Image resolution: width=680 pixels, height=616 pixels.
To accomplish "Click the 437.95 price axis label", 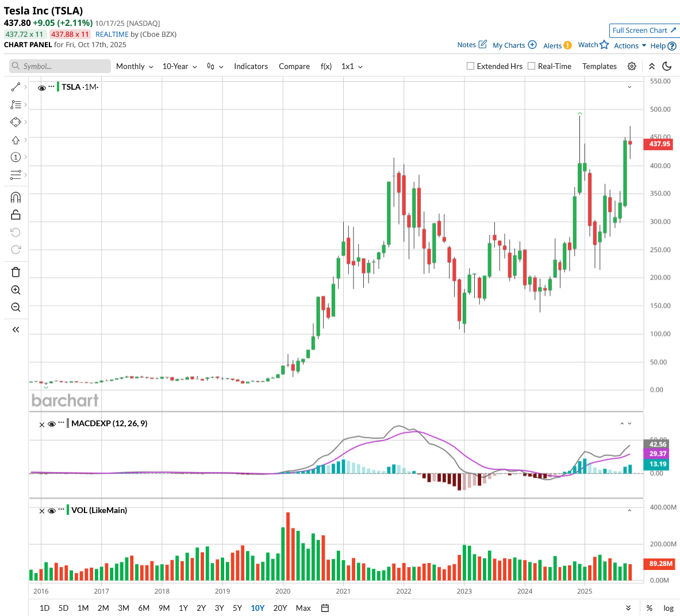I will coord(659,144).
